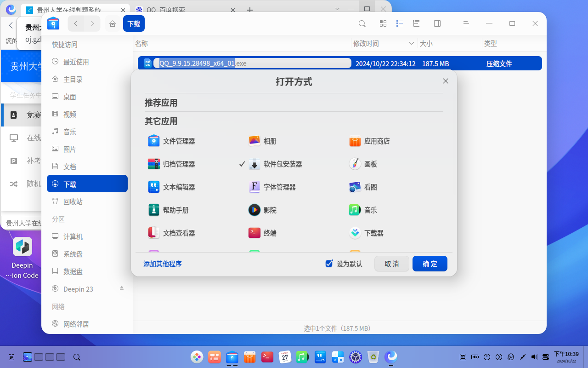This screenshot has width=588, height=368.
Task: Choose Package Installer (软件包安装器)
Action: (x=275, y=164)
